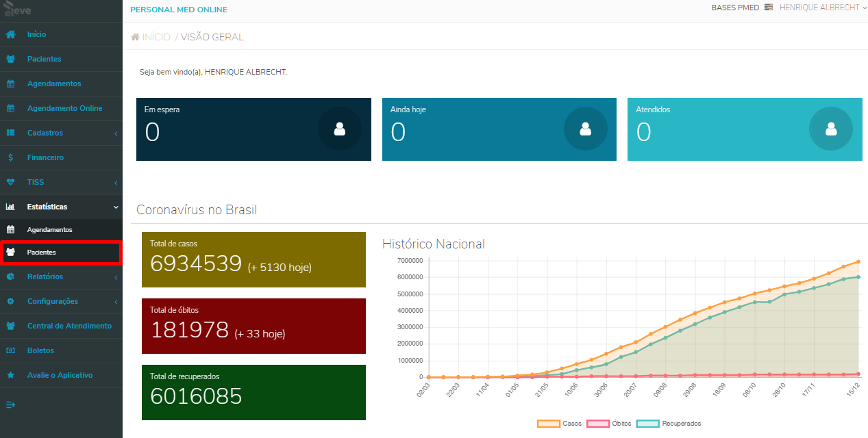Click the gear icon beside Configurações
The image size is (868, 438).
pos(10,301)
